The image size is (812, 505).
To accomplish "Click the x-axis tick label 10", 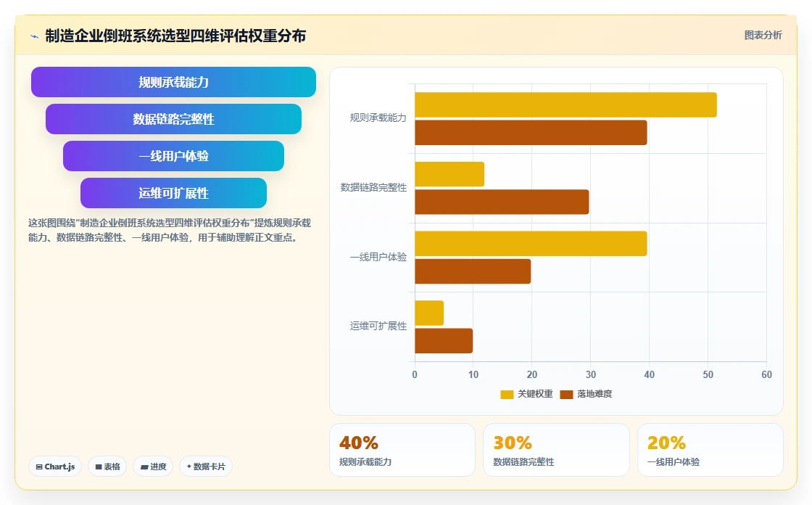I will [473, 375].
